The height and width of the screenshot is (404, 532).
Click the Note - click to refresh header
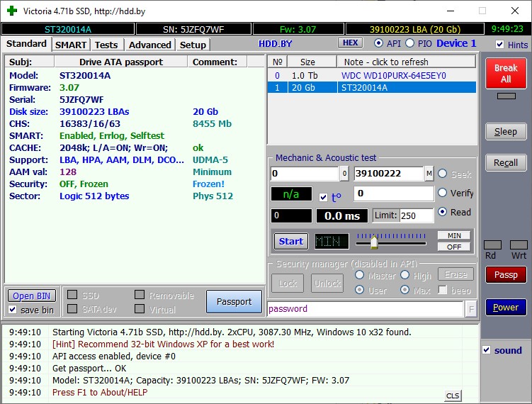pyautogui.click(x=406, y=62)
